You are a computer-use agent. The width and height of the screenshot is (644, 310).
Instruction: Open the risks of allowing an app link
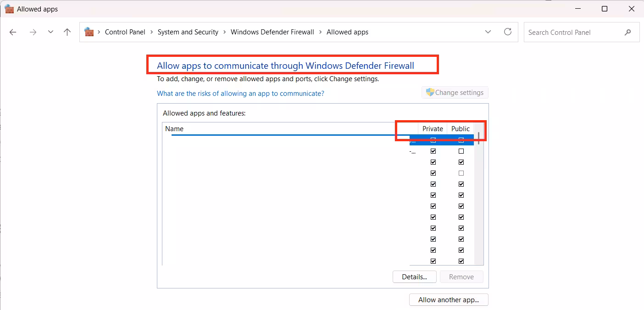pos(240,93)
